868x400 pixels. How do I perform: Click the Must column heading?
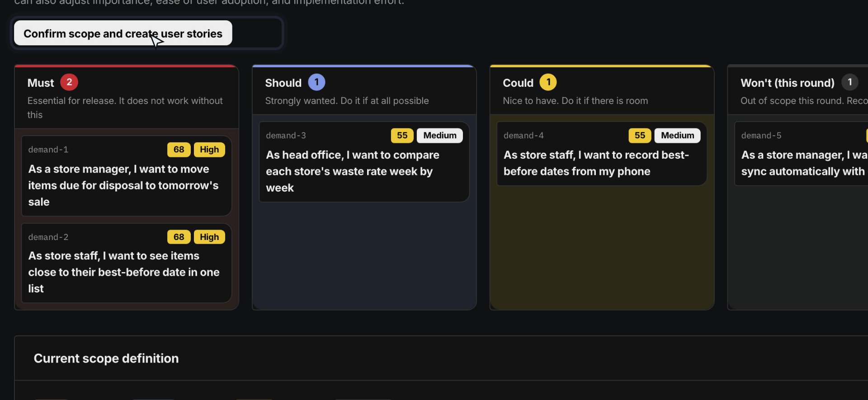click(41, 83)
